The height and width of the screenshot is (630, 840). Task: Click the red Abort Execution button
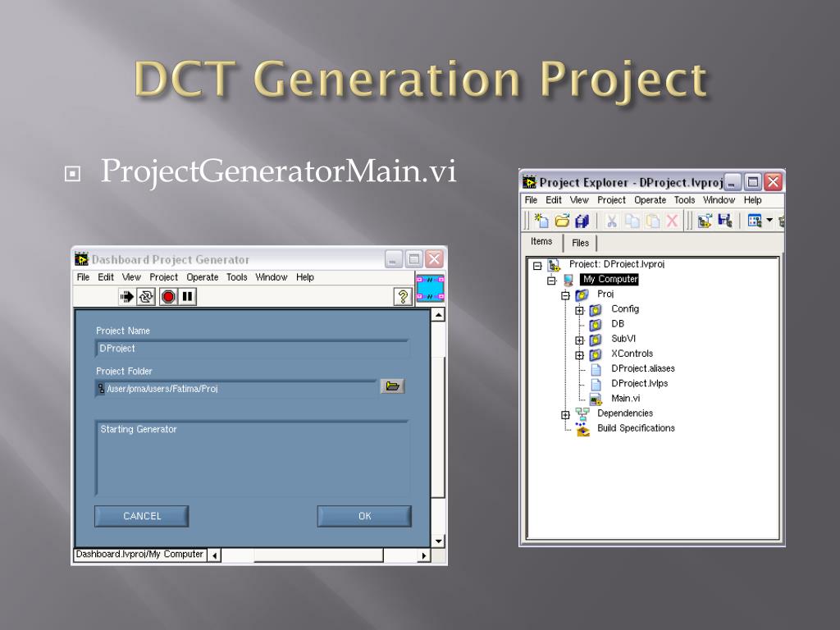click(x=168, y=296)
